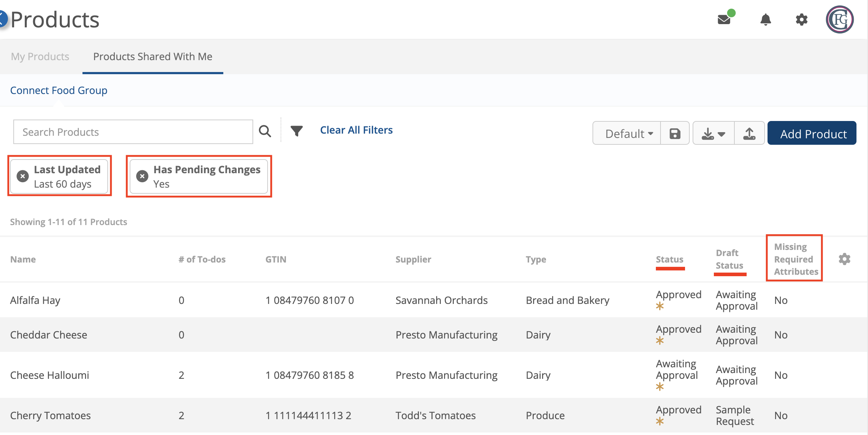868x435 pixels.
Task: Remove the Has Pending Changes filter
Action: [x=142, y=176]
